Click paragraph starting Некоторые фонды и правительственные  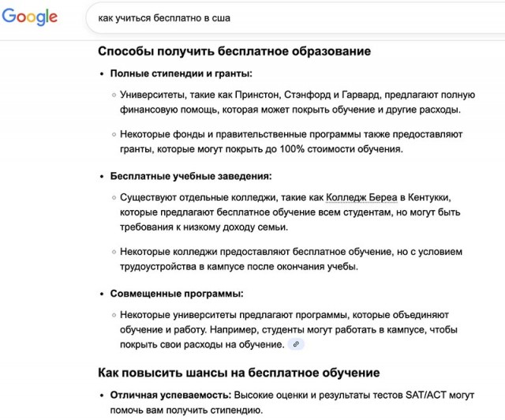click(291, 141)
